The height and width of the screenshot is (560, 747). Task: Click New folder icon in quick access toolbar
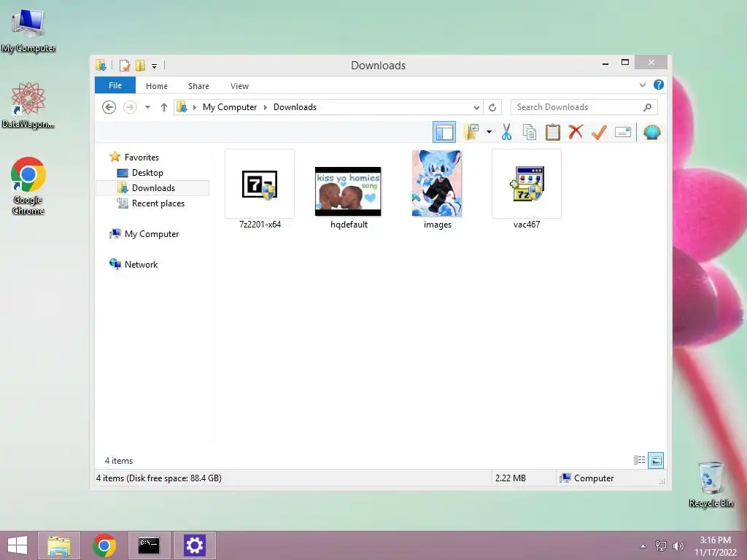[x=140, y=65]
